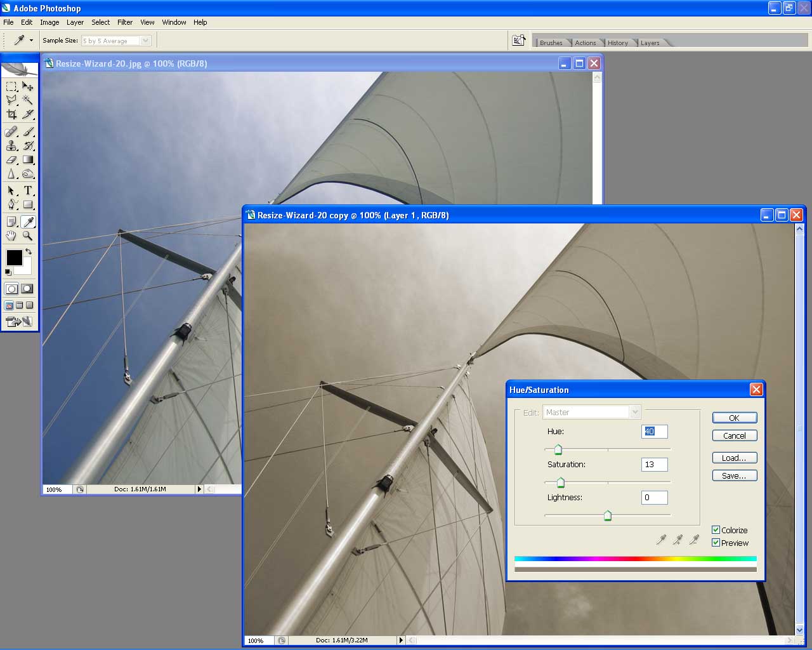
Task: Select the Pen tool
Action: (x=11, y=204)
